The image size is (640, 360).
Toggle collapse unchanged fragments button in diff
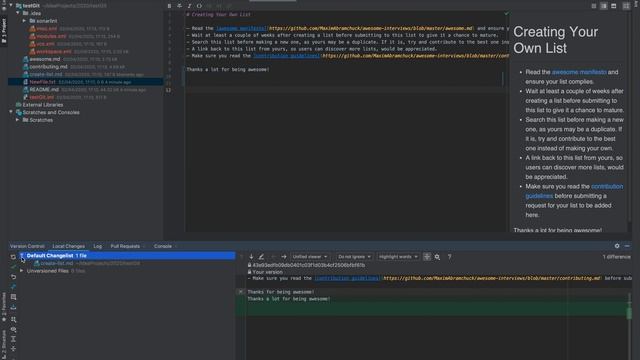point(427,257)
